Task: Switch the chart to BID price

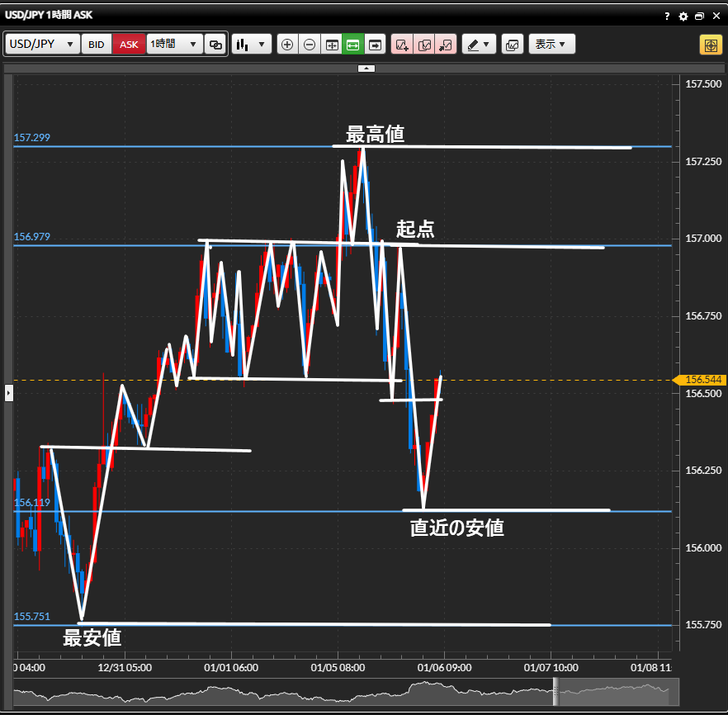Action: [x=97, y=45]
